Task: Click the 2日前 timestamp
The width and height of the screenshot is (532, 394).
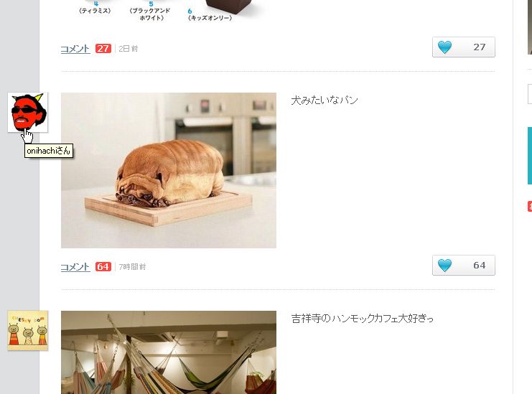Action: pyautogui.click(x=129, y=49)
